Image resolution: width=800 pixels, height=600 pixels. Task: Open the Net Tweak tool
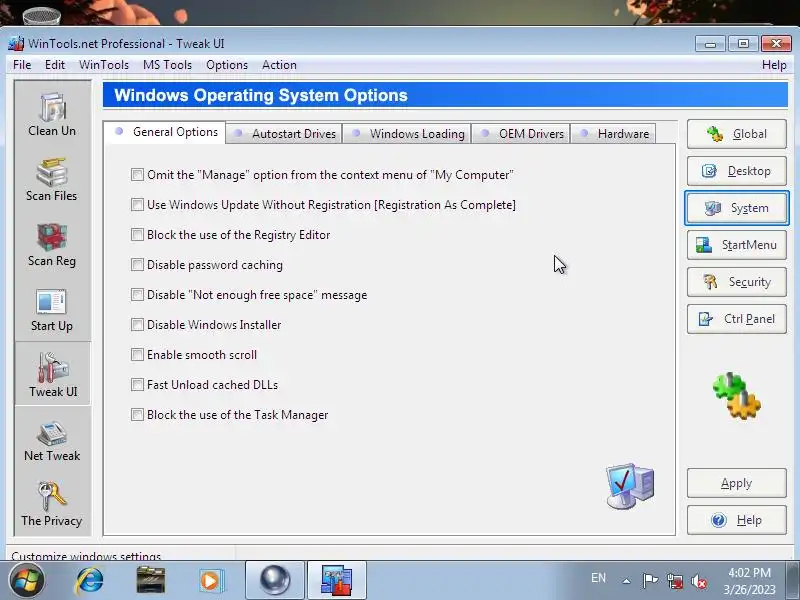point(52,441)
